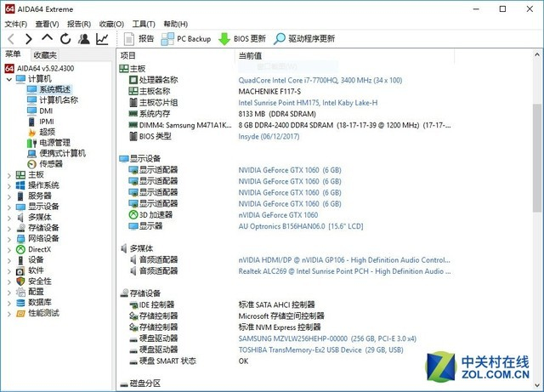Screen dimensions: 544x392
Task: Click the DirectX Xbox icon in sidebar
Action: click(x=20, y=249)
